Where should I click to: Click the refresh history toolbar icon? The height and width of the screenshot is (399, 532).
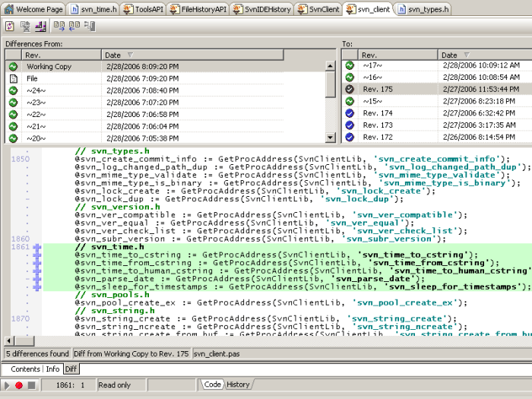[9, 26]
